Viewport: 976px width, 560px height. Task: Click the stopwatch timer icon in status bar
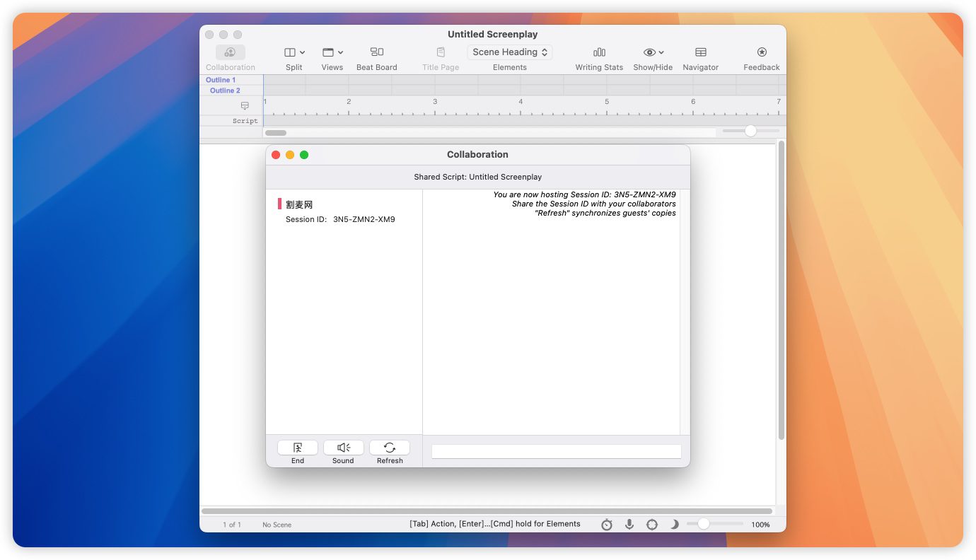[x=607, y=525]
